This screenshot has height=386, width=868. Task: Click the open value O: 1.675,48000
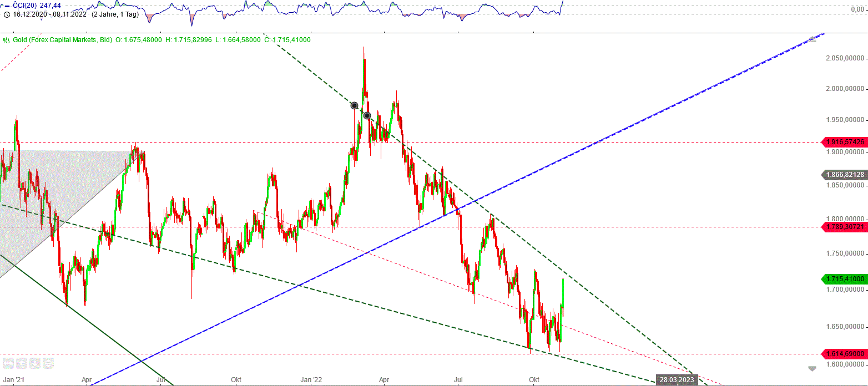pyautogui.click(x=138, y=40)
